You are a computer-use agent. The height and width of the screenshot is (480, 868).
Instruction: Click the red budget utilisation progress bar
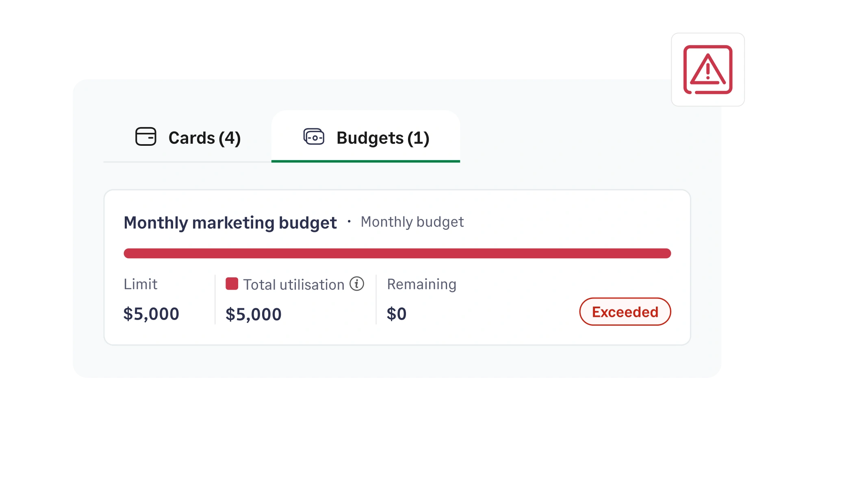(x=397, y=253)
